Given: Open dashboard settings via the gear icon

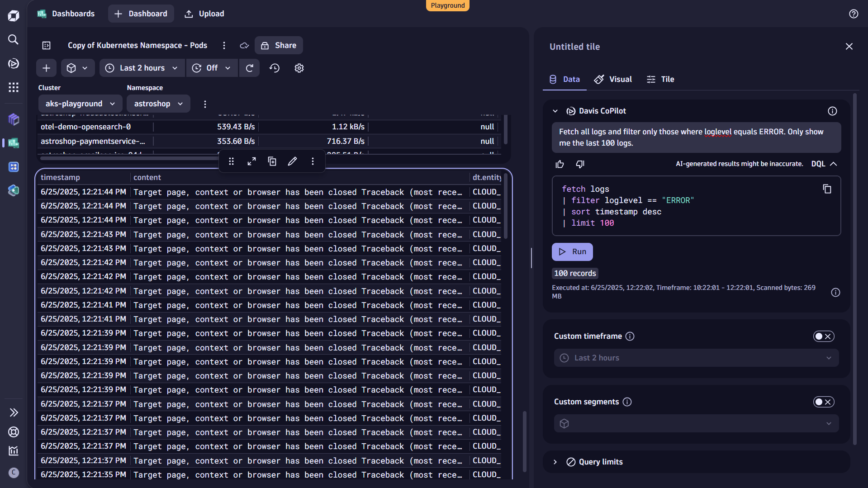Looking at the screenshot, I should (299, 68).
